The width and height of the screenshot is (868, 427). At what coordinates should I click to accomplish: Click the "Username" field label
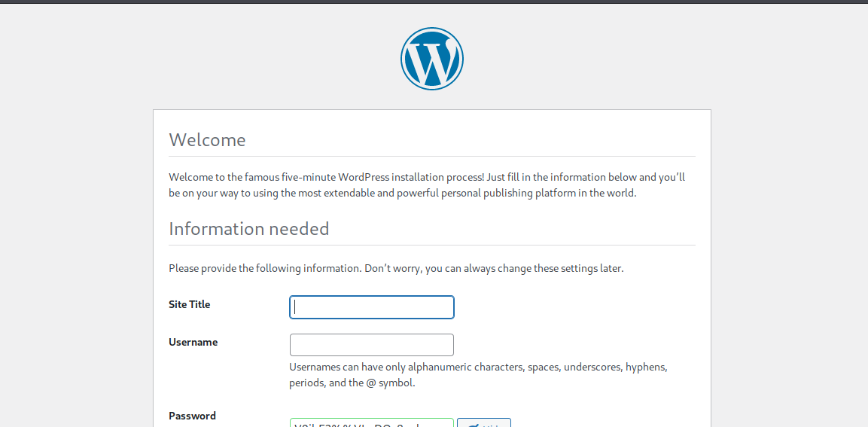(x=193, y=342)
